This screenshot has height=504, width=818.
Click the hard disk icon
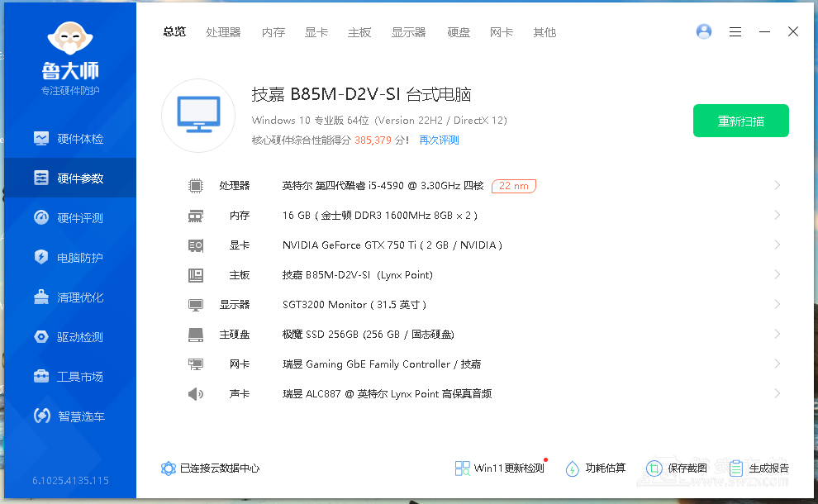point(196,335)
